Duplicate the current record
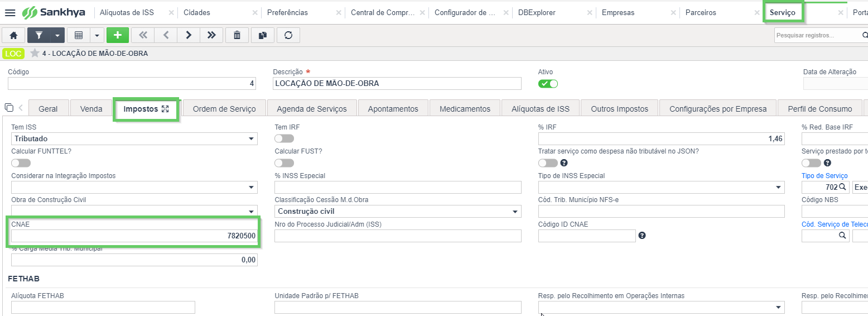This screenshot has width=868, height=316. [x=263, y=35]
